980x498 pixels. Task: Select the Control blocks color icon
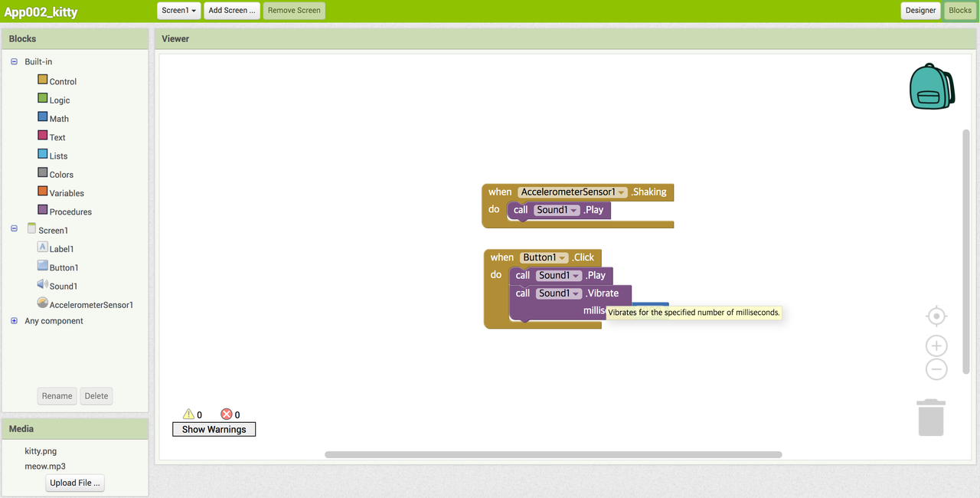[x=43, y=80]
